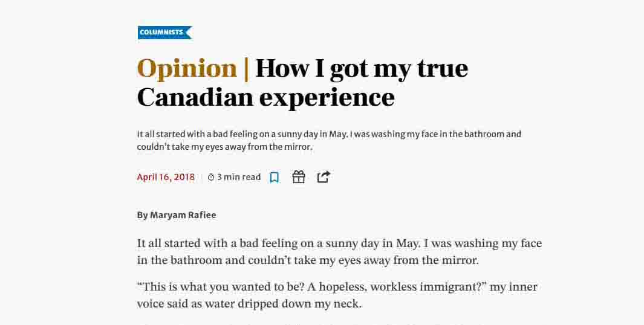The width and height of the screenshot is (644, 325).
Task: Click the April 16, 2018 publication date
Action: pyautogui.click(x=166, y=177)
